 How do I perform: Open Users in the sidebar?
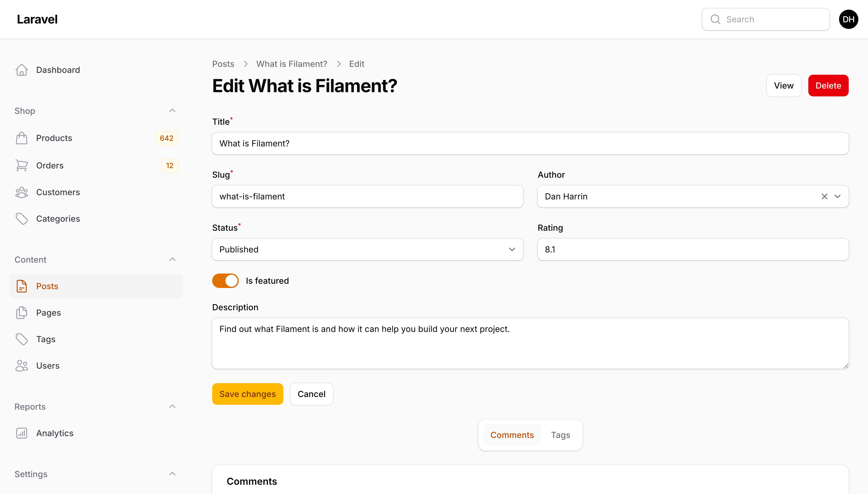point(96,365)
